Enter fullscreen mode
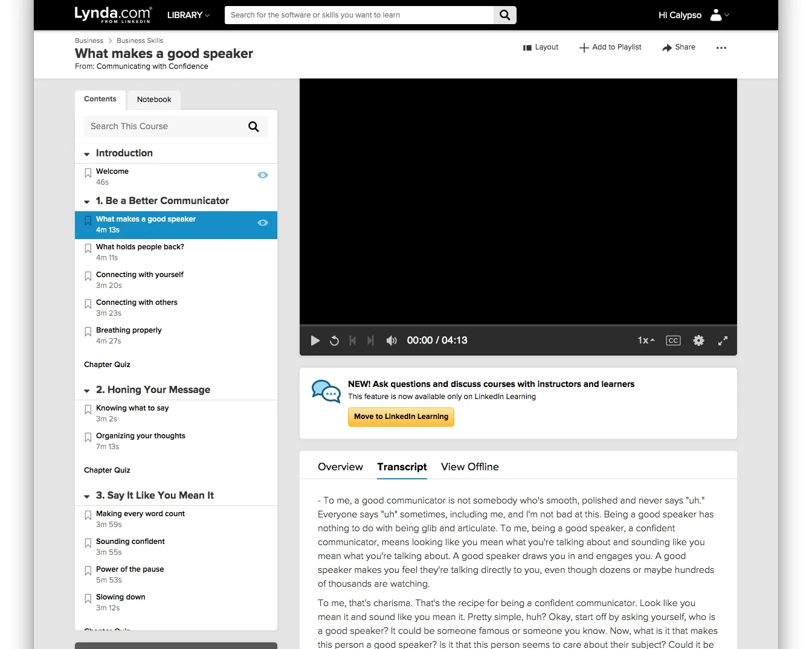 [x=723, y=340]
